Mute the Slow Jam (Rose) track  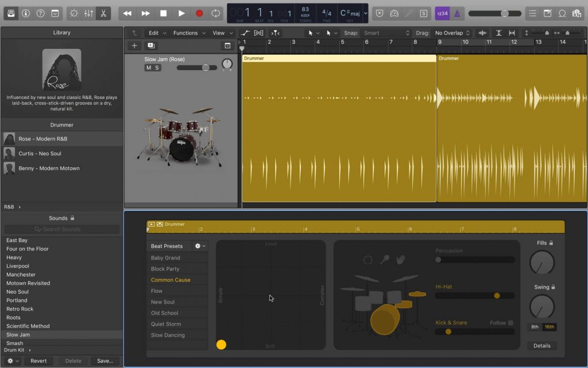pyautogui.click(x=148, y=68)
